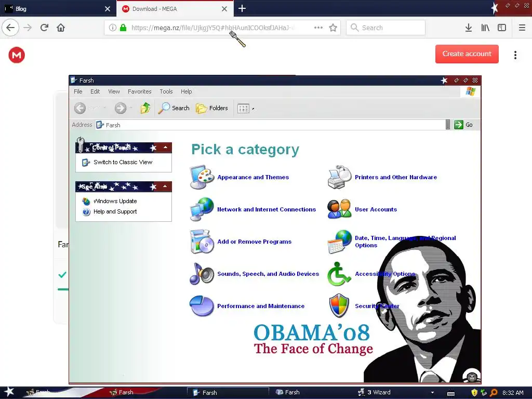Click the Appearance and Themes text link
This screenshot has height=399, width=532.
[253, 177]
